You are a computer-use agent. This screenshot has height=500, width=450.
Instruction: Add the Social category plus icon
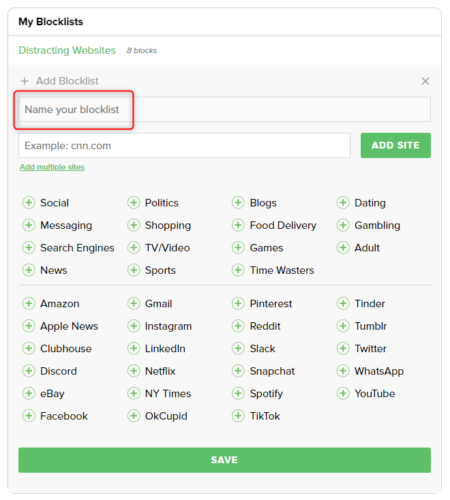point(29,202)
